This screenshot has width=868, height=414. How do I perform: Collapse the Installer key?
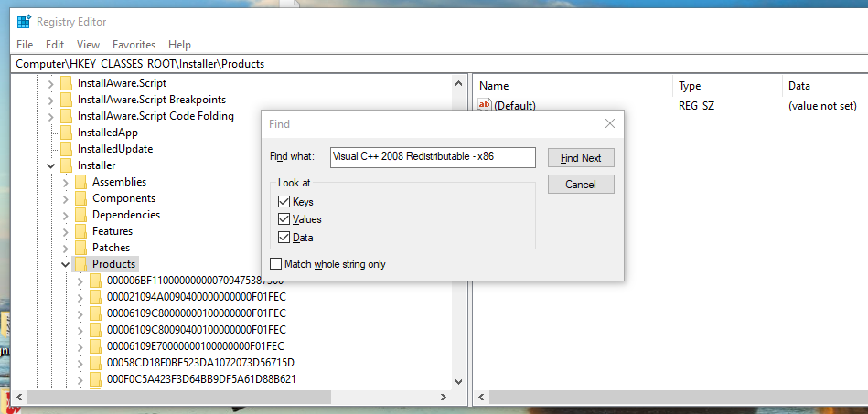click(x=51, y=165)
